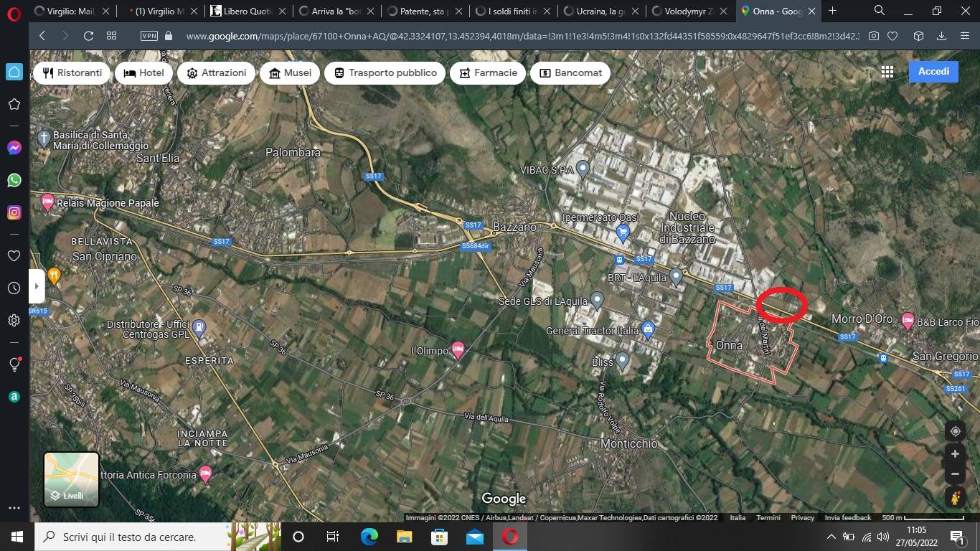Zoom out the map with minus button
This screenshot has width=980, height=551.
click(955, 474)
